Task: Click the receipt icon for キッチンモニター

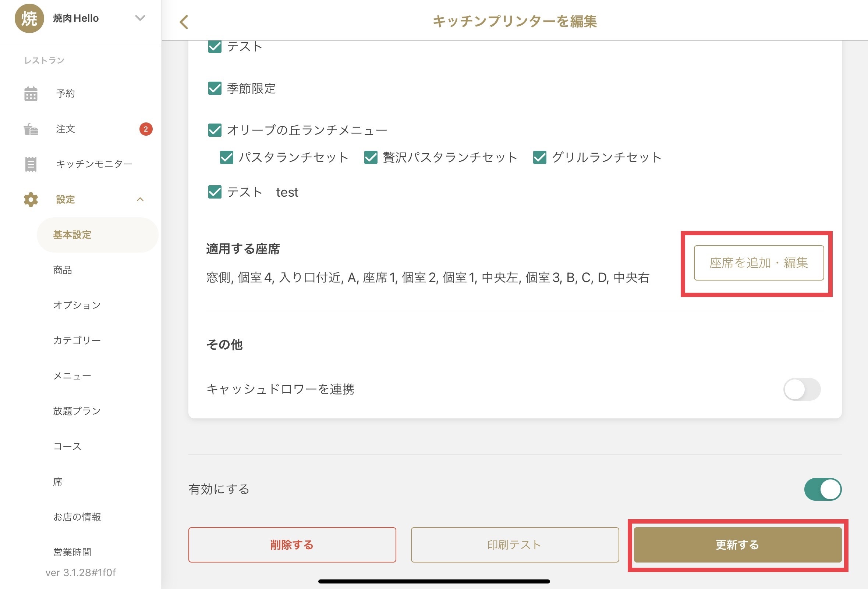Action: [31, 164]
